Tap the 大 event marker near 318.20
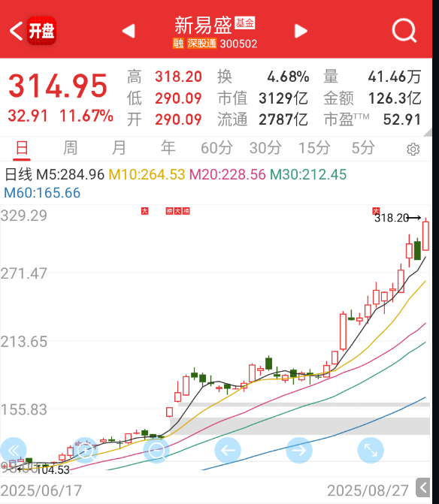 (376, 210)
